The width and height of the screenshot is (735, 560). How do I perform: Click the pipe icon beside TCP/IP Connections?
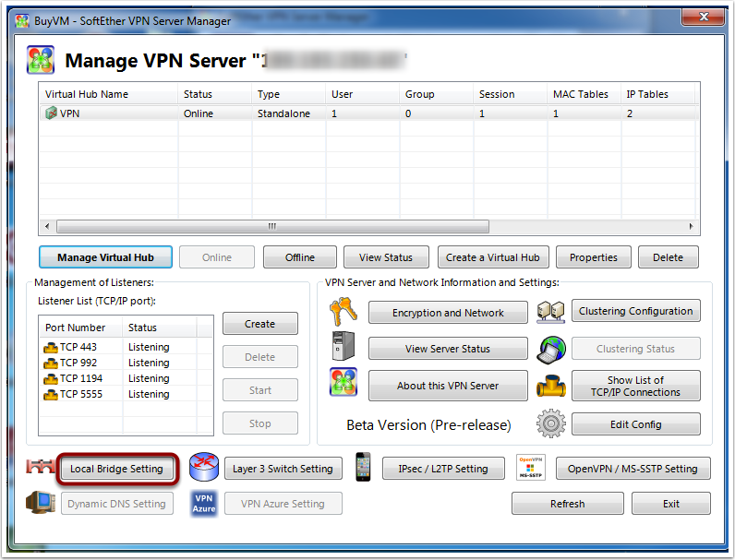tap(550, 386)
